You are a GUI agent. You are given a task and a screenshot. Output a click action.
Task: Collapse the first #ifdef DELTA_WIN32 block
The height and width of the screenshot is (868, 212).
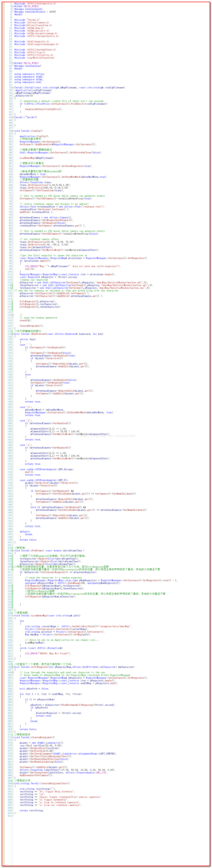pos(13,6)
